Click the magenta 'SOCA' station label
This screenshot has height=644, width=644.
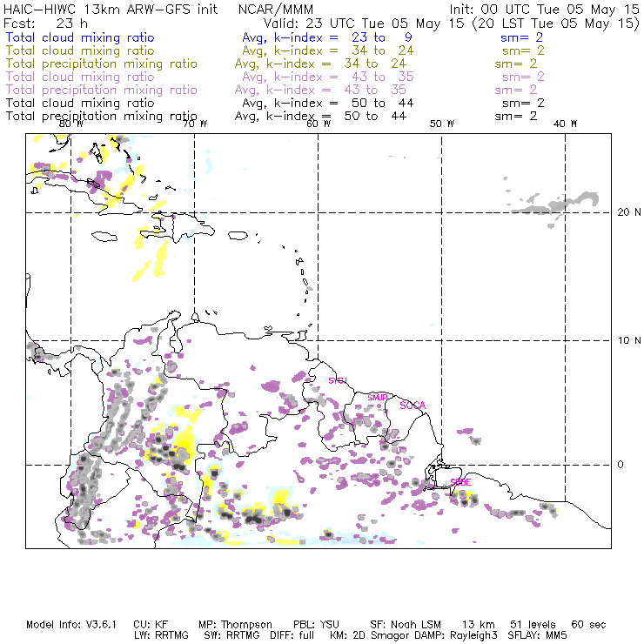coord(413,406)
